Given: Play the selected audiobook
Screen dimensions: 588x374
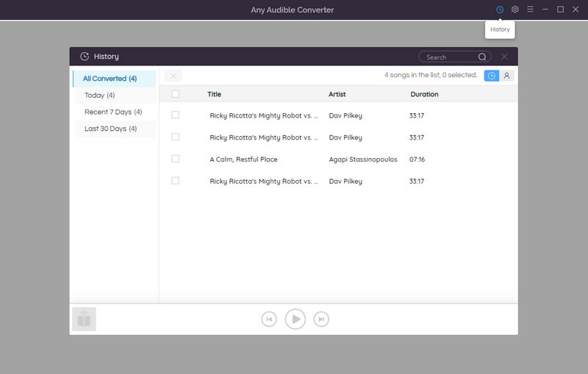Looking at the screenshot, I should (x=295, y=320).
